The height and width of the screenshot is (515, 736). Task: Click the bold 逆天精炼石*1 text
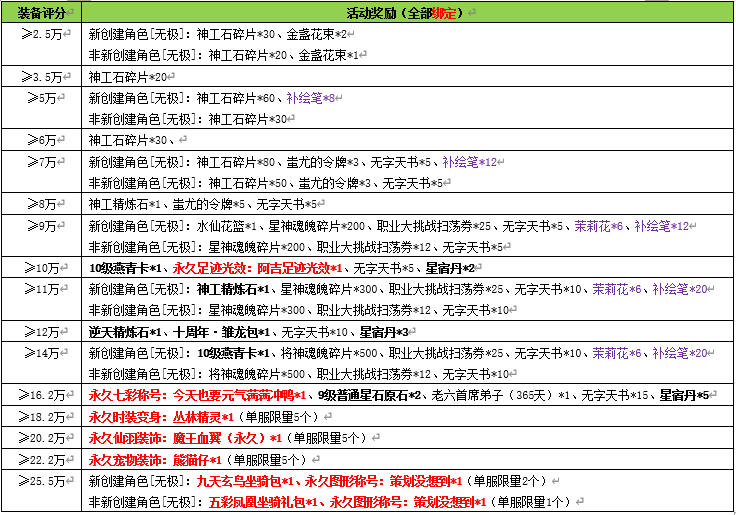click(x=125, y=332)
